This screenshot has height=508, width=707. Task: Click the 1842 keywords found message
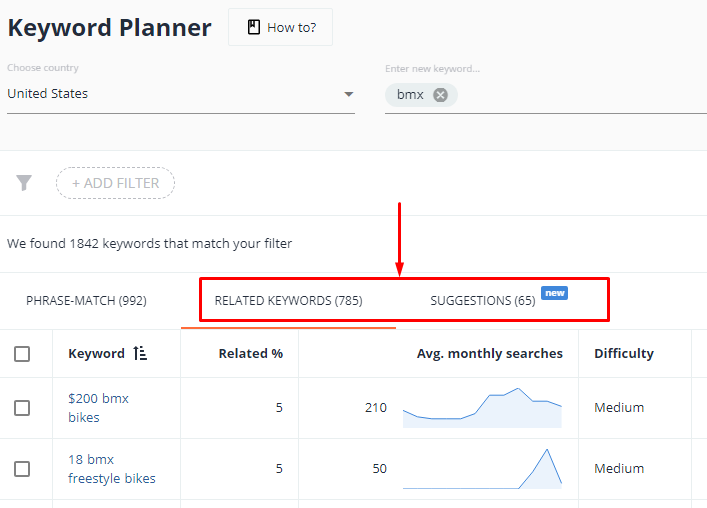[x=150, y=243]
